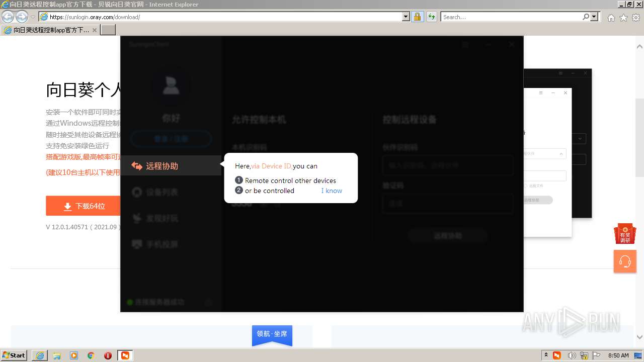644x362 pixels.
Task: Focus the partner ID input field
Action: point(447,165)
